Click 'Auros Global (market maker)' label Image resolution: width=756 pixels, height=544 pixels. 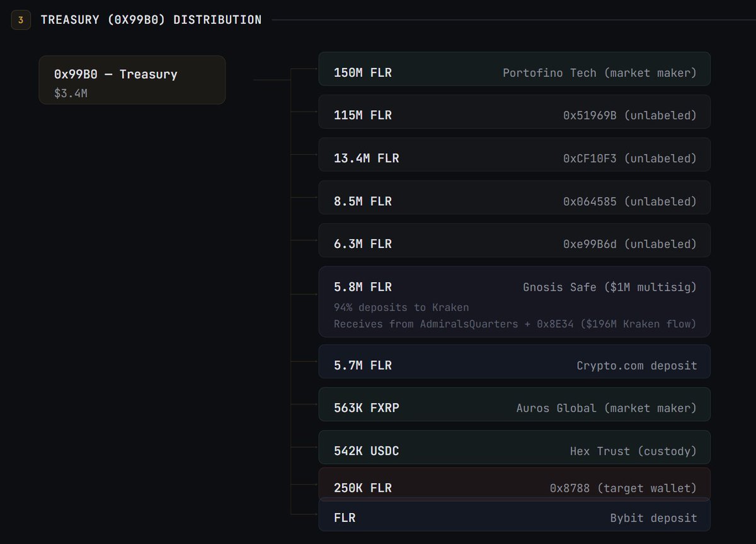click(607, 409)
